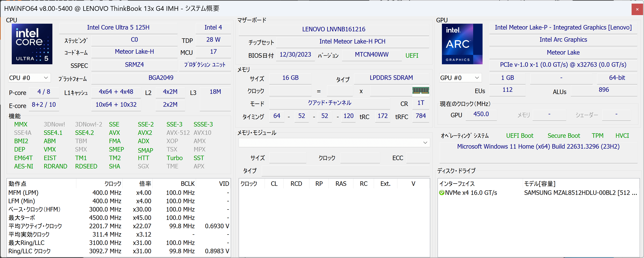Click the green NVMe drive status icon

tap(442, 193)
